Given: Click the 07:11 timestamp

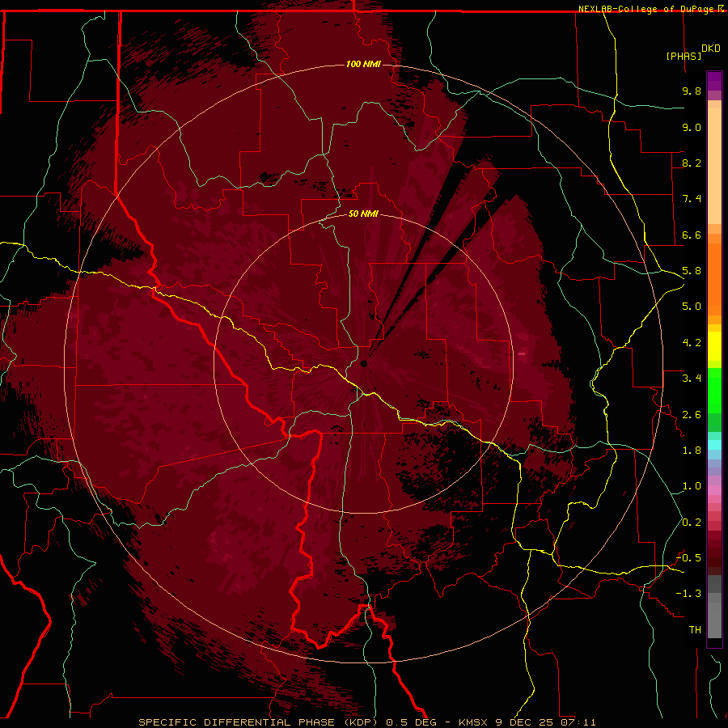Looking at the screenshot, I should pos(578,722).
